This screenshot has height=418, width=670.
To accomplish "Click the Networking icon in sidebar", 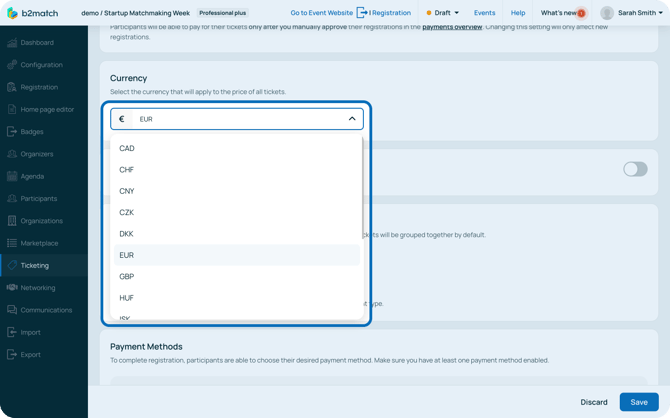I will pyautogui.click(x=12, y=288).
